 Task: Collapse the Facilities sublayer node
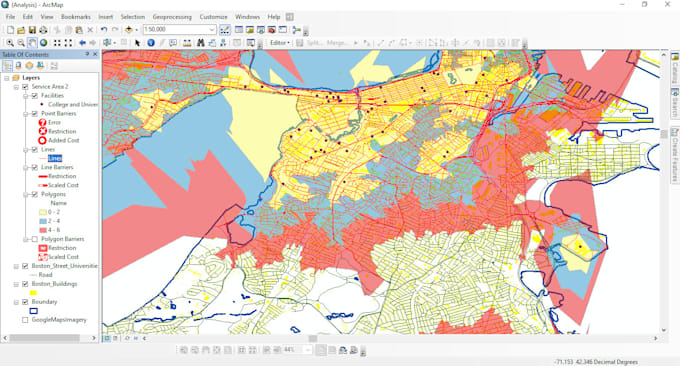tap(26, 96)
